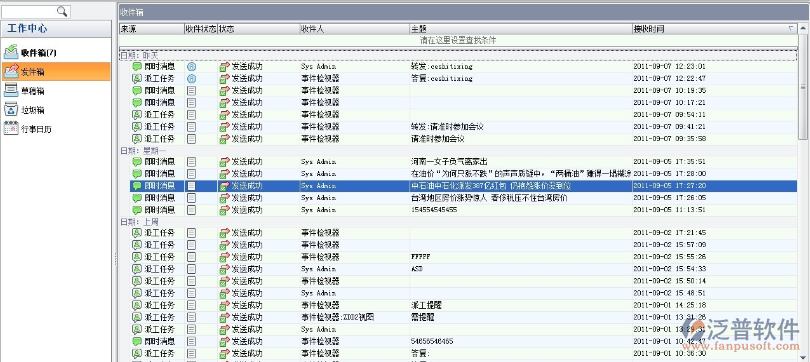Click the filter row 请在这里设置查找条件
810x362 pixels.
(458, 40)
